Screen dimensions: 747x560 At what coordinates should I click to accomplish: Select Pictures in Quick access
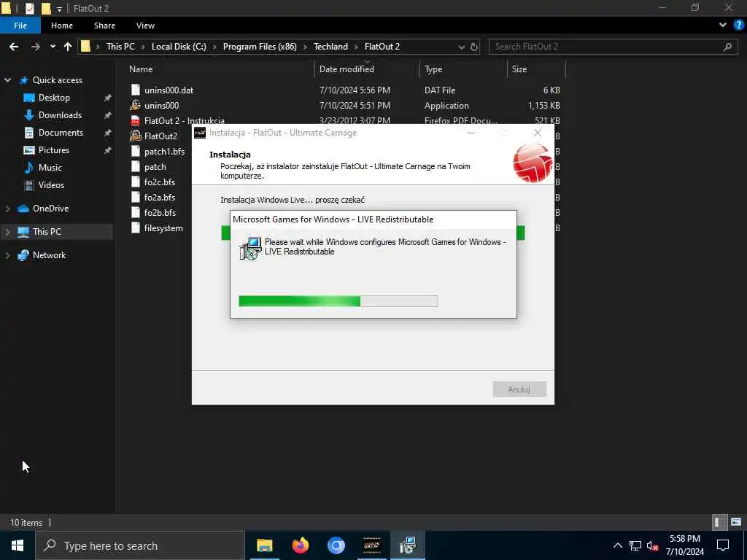click(x=54, y=150)
